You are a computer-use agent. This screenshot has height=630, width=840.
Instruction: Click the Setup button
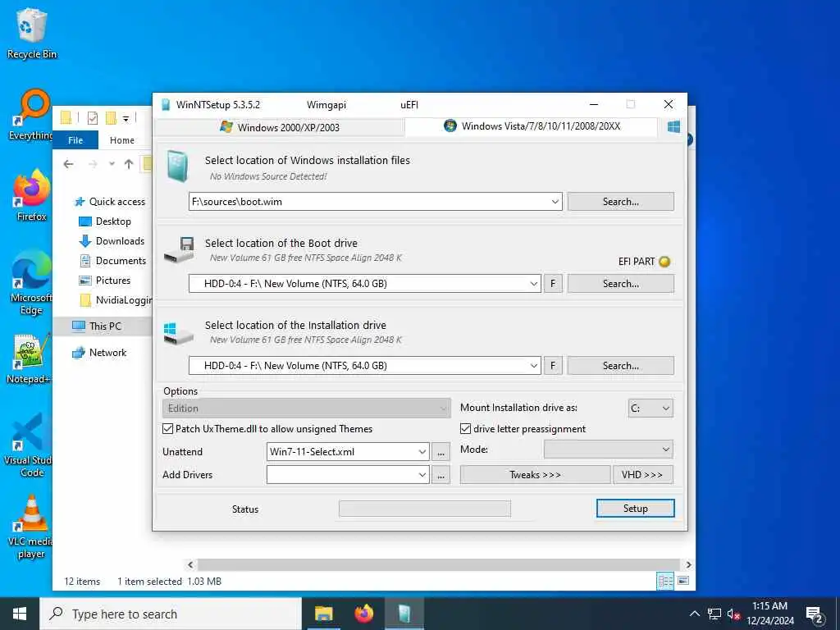tap(636, 509)
